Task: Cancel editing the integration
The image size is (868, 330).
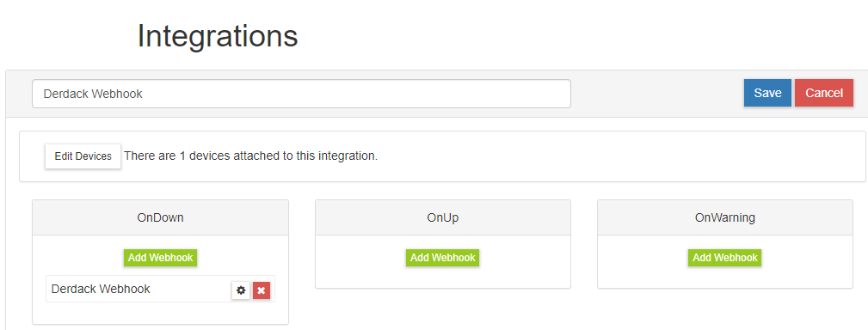Action: pos(824,93)
